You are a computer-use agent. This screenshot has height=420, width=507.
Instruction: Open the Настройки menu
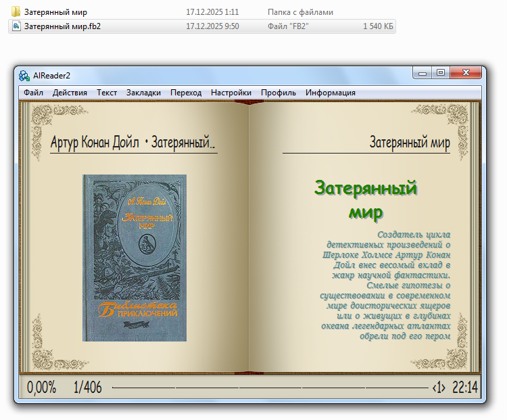coord(231,93)
